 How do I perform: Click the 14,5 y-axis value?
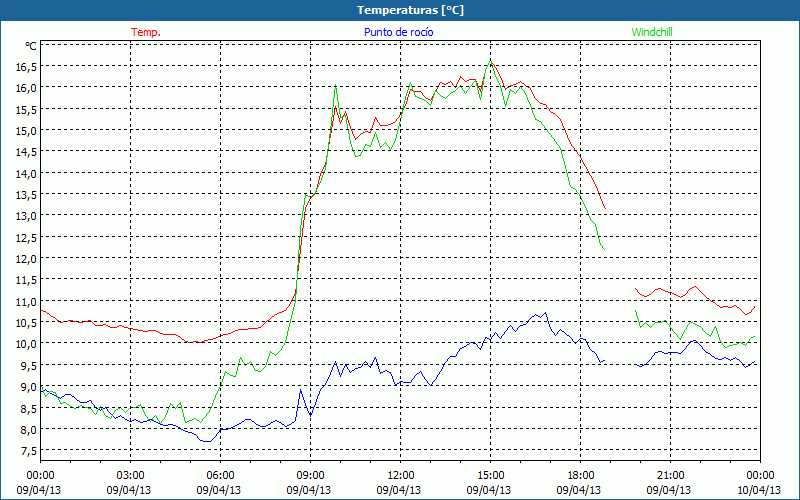28,152
